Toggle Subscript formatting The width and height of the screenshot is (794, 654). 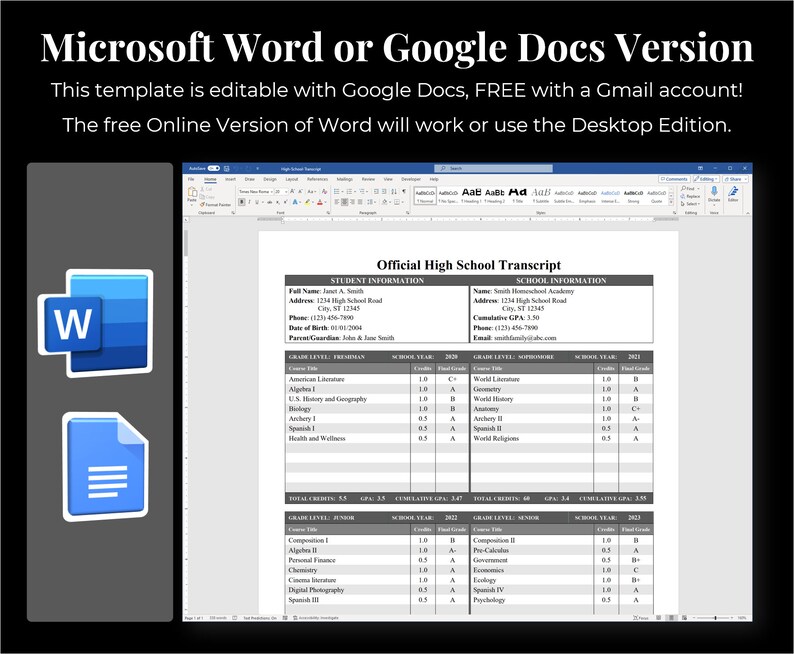point(277,202)
